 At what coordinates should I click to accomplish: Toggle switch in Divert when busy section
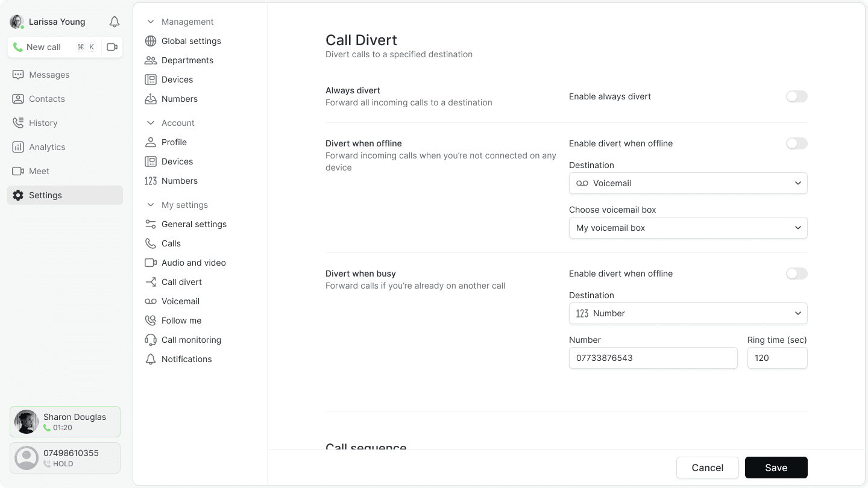[796, 274]
